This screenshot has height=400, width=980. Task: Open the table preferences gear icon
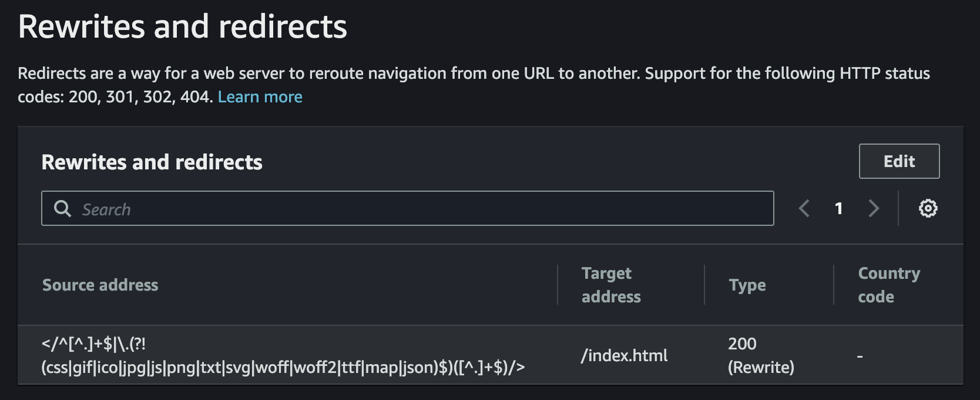pos(928,208)
